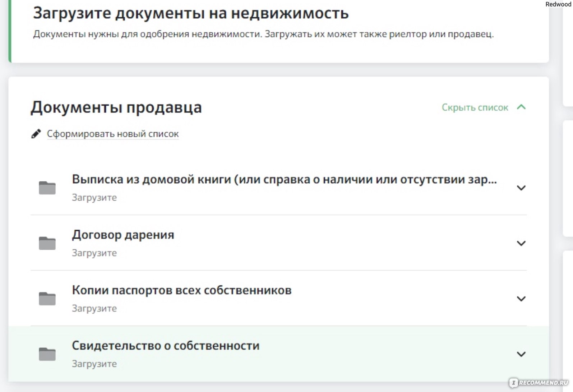Click the pencil icon beside Сформировать новый список
The height and width of the screenshot is (392, 573).
[x=36, y=134]
